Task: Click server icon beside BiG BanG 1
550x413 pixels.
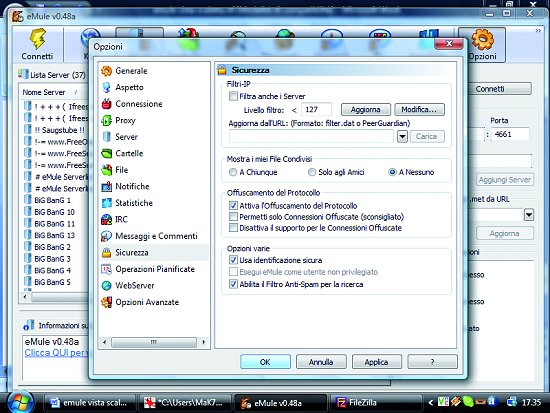Action: (x=28, y=200)
